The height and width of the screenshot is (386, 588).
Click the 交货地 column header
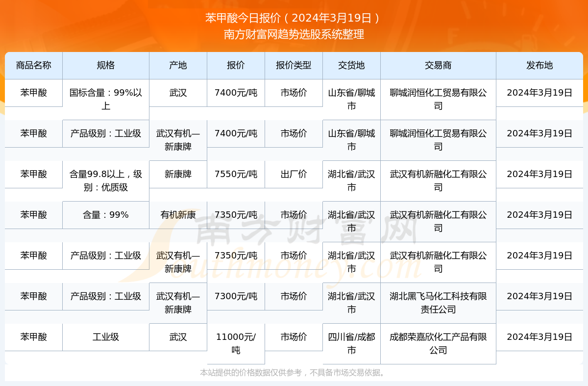(x=352, y=65)
